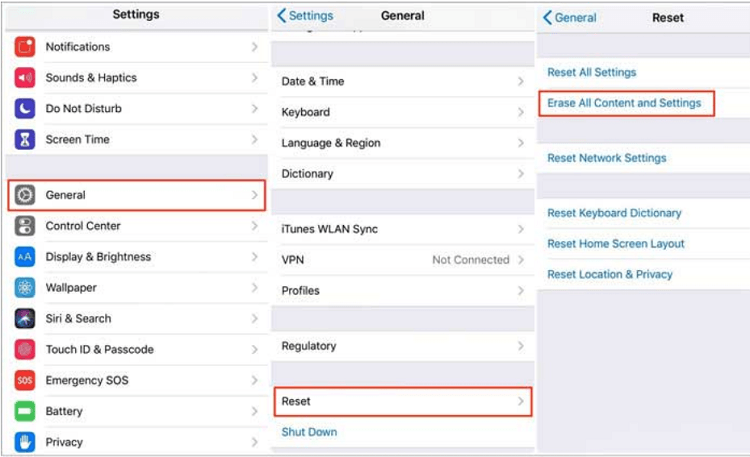Tap Reset Network Settings
Screen dimensions: 750x457
[x=606, y=158]
